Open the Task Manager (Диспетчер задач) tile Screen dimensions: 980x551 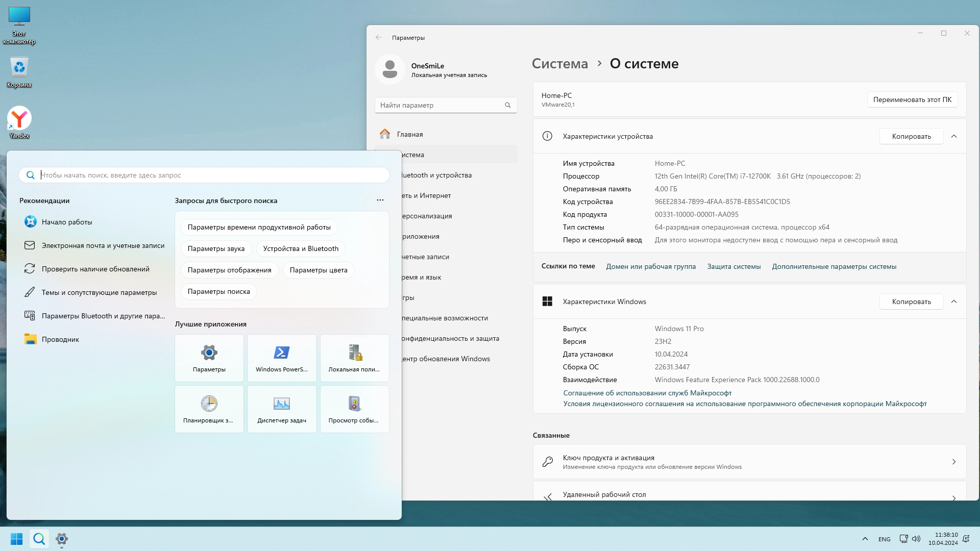coord(282,409)
